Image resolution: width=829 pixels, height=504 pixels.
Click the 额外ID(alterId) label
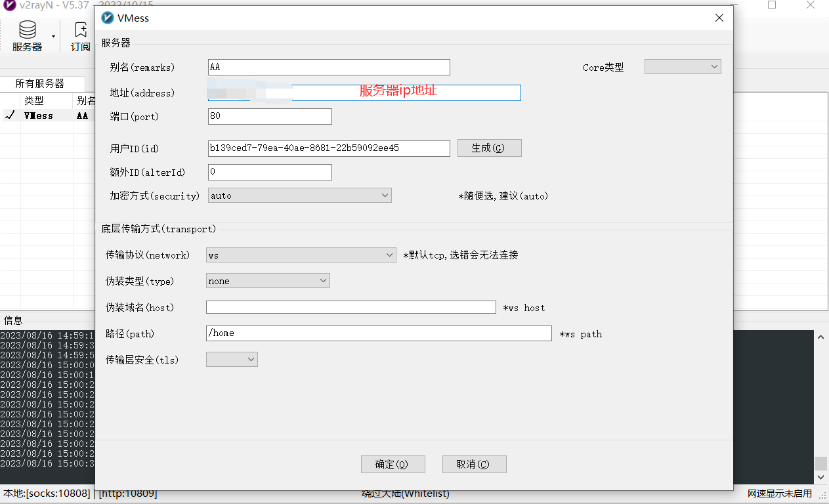coord(148,173)
